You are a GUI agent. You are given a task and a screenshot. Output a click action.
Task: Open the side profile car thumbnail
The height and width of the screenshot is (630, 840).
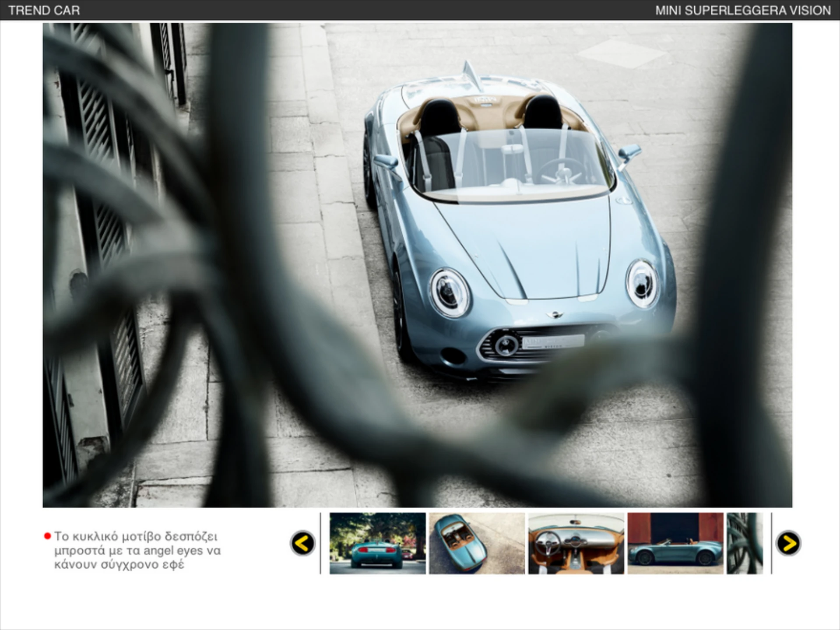coord(675,543)
